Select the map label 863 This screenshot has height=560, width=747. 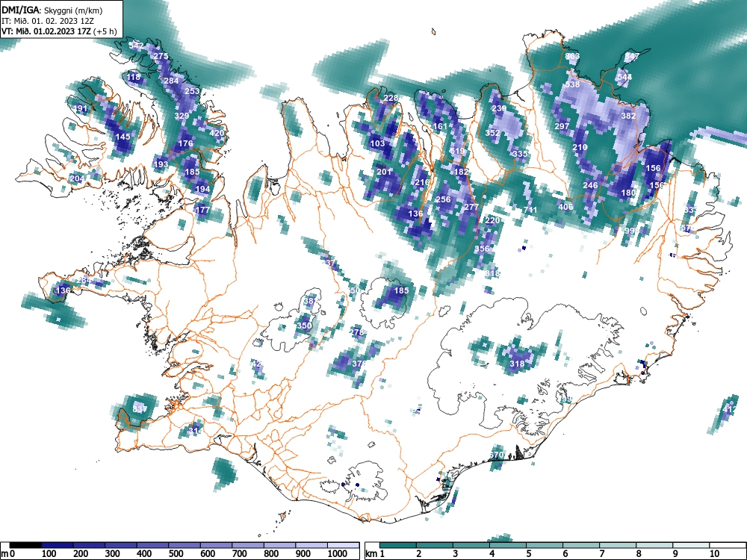[572, 56]
